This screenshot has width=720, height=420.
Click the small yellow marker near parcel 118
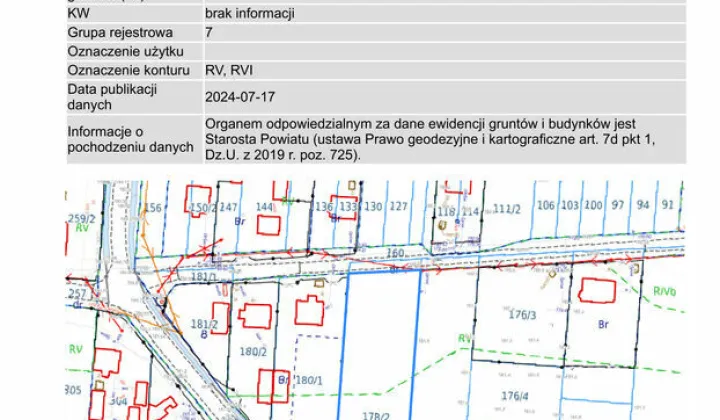tap(442, 227)
